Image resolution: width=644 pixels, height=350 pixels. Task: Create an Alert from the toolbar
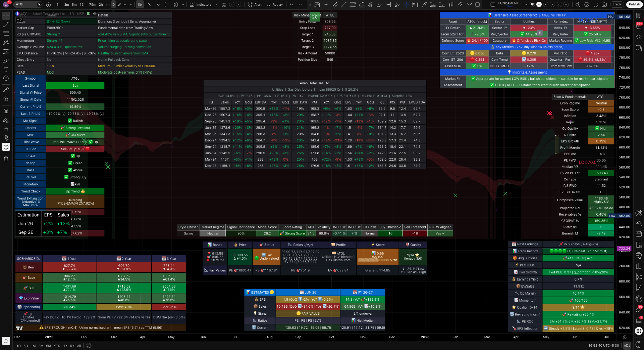tap(255, 5)
